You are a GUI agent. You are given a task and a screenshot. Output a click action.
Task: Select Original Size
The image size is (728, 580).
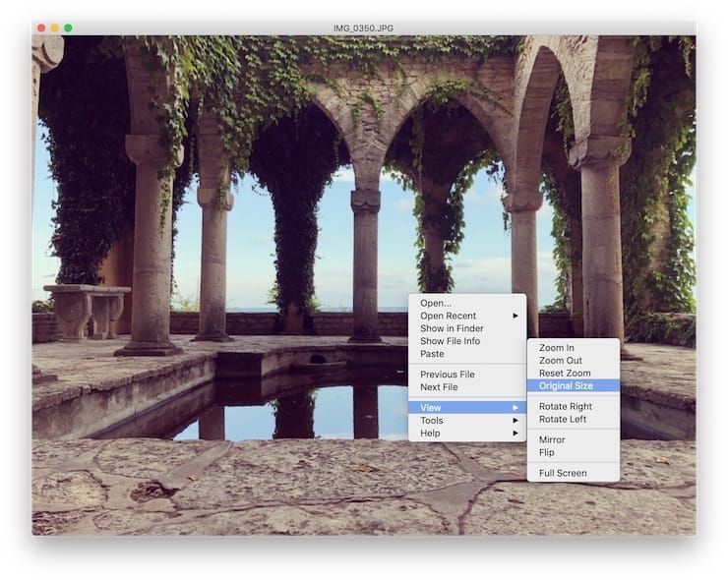(x=574, y=385)
